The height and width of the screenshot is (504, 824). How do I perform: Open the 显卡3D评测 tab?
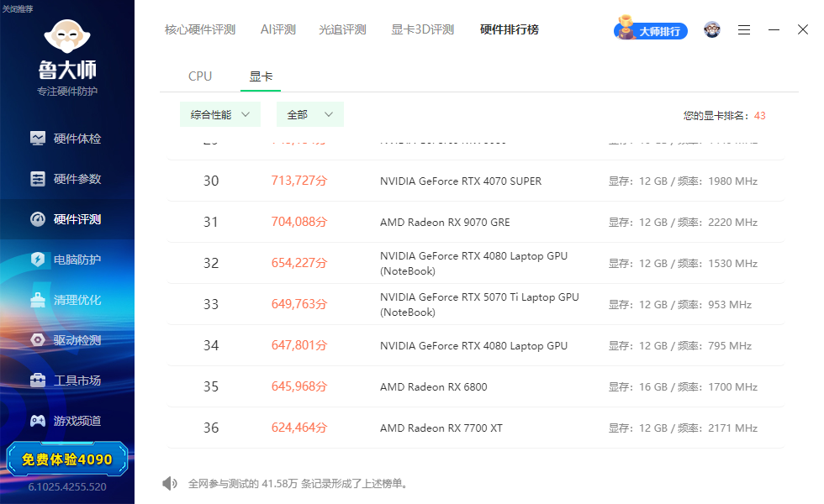pyautogui.click(x=422, y=30)
